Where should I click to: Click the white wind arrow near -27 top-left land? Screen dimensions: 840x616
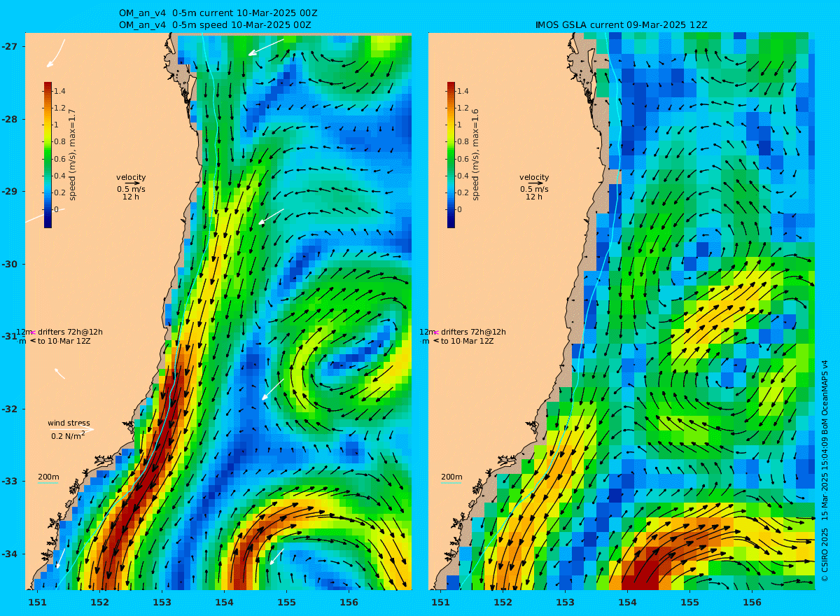[56, 53]
